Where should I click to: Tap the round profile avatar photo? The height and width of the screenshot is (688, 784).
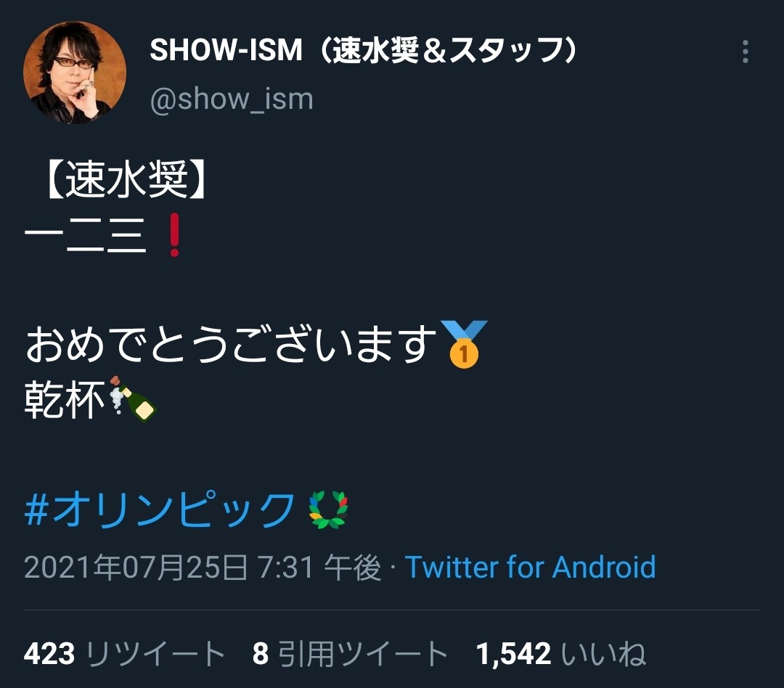[x=75, y=72]
